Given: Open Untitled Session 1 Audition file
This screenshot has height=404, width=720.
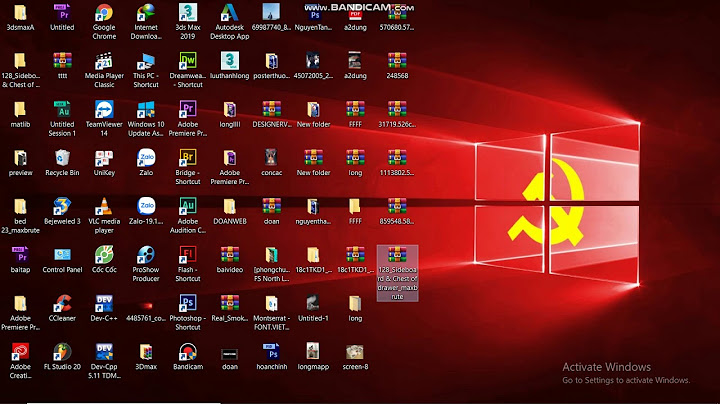Looking at the screenshot, I should (x=62, y=110).
